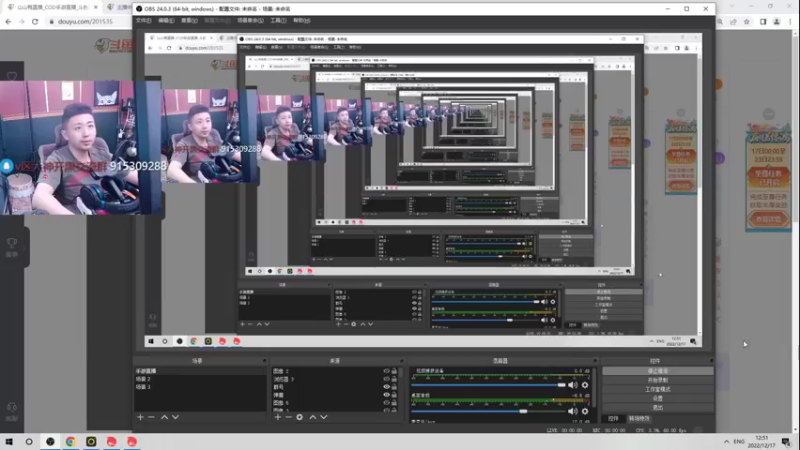
Task: Reload the Douyu page in Chrome
Action: 35,21
